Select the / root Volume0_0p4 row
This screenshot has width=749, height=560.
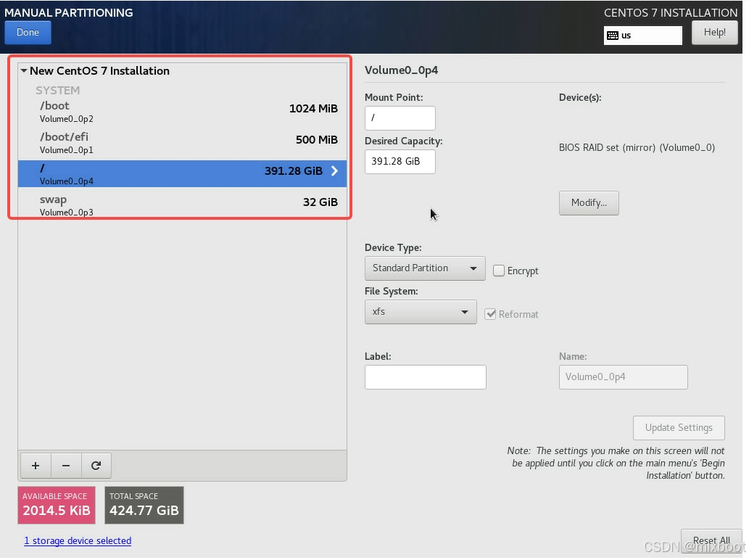point(183,174)
